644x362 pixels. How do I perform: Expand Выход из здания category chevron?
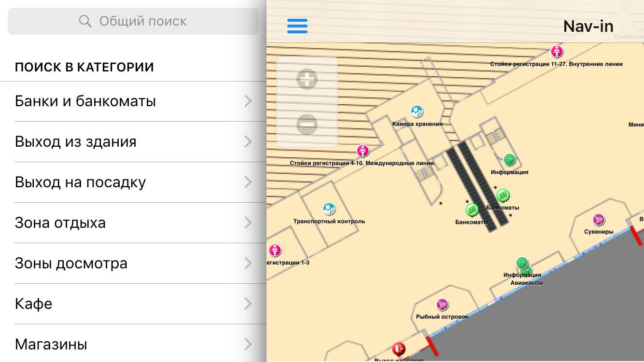248,142
